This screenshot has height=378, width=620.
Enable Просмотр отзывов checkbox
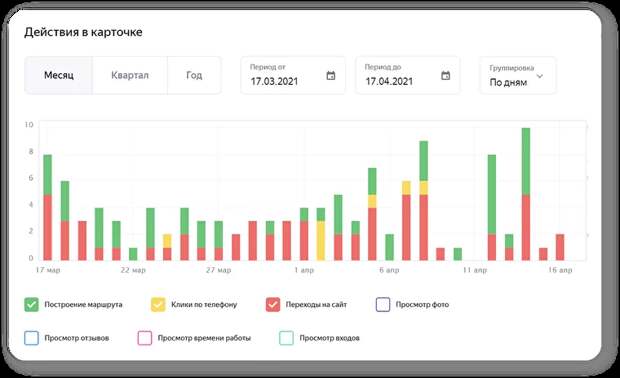point(31,338)
